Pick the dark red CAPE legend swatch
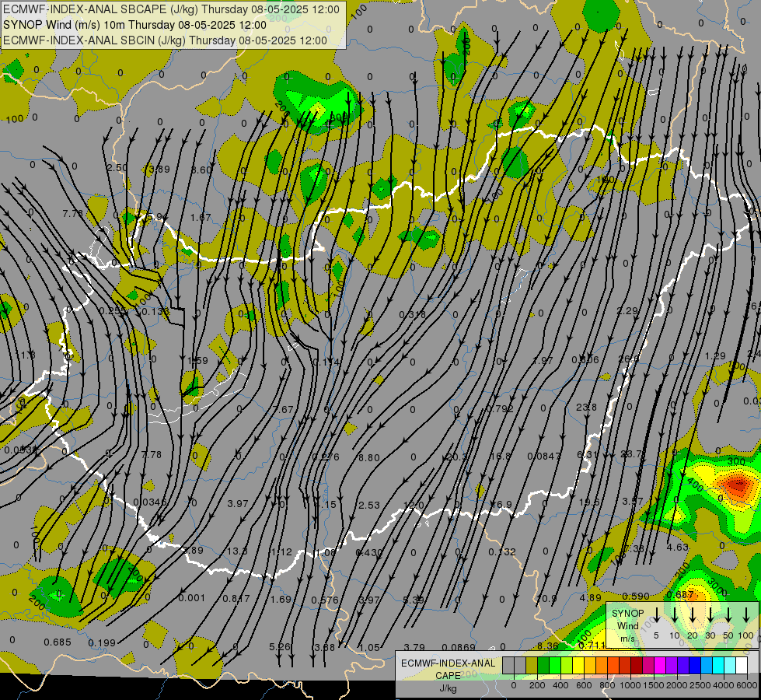The height and width of the screenshot is (700, 761). (x=637, y=665)
